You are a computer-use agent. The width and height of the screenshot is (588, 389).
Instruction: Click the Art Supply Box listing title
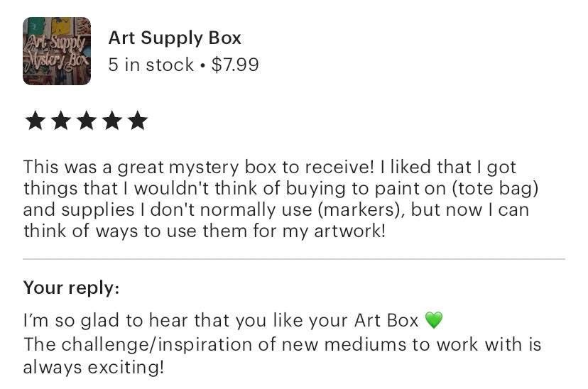click(x=175, y=38)
